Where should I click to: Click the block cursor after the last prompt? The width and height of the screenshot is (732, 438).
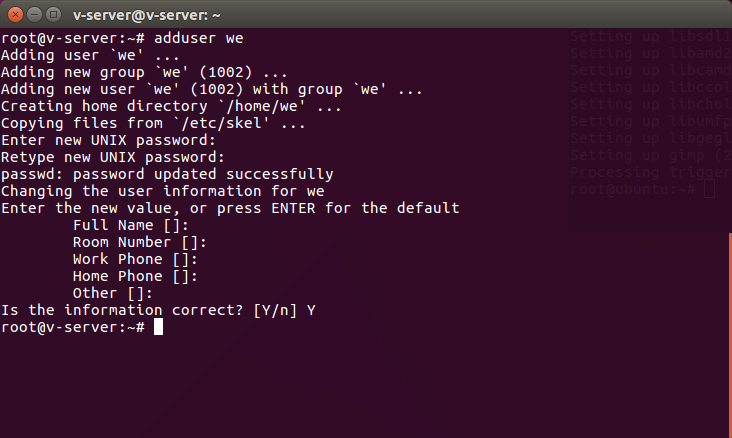pos(158,328)
